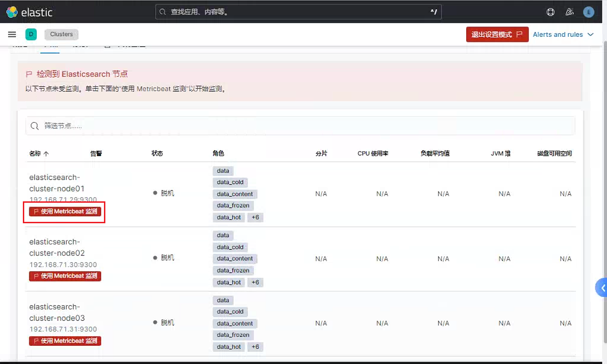Open the elasticsearch-cluster-node02 link
Viewport: 607px width, 364px height.
[x=57, y=247]
